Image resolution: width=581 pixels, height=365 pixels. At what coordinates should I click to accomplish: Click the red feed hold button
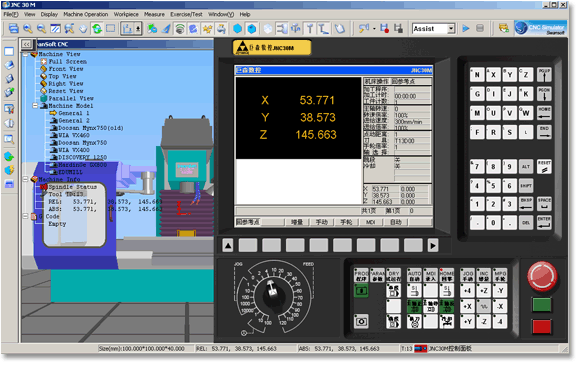542,326
